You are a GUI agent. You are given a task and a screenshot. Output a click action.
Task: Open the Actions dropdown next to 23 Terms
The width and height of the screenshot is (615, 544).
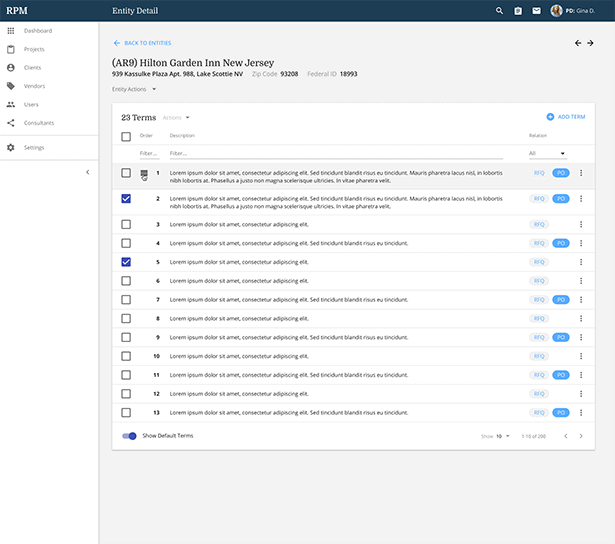(176, 118)
